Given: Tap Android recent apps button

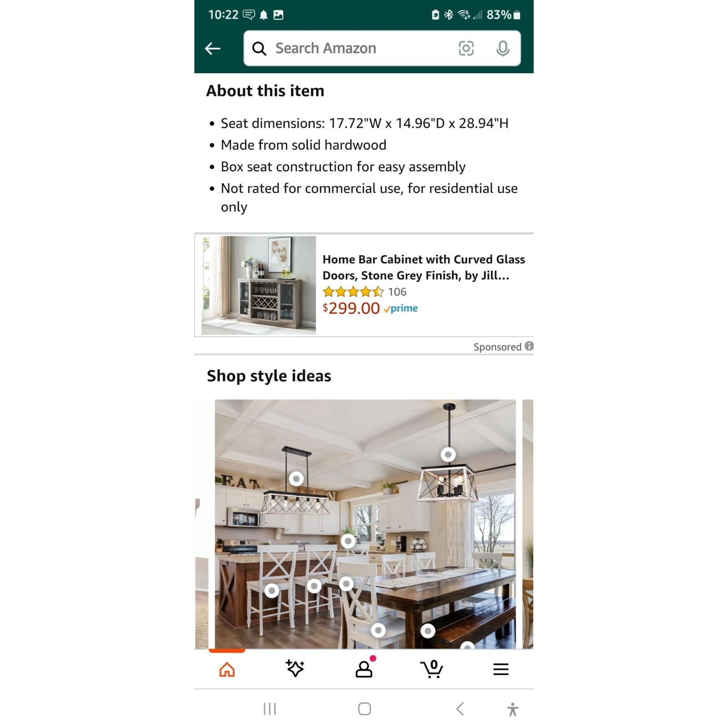Looking at the screenshot, I should [270, 709].
